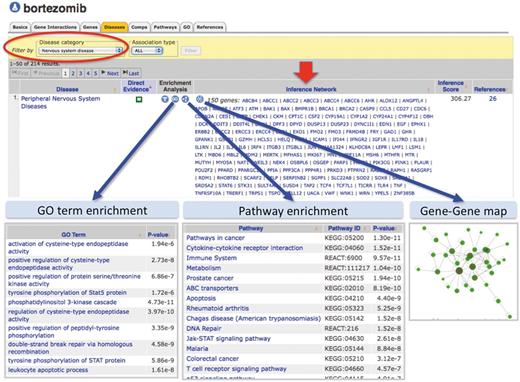Switch to the Gene Interactions tab
This screenshot has width=520, height=382.
tap(55, 27)
